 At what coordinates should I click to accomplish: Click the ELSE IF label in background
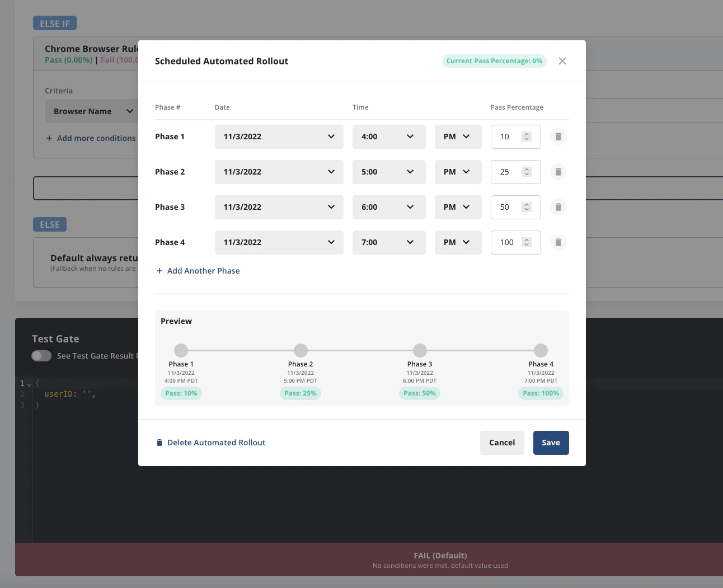(55, 23)
